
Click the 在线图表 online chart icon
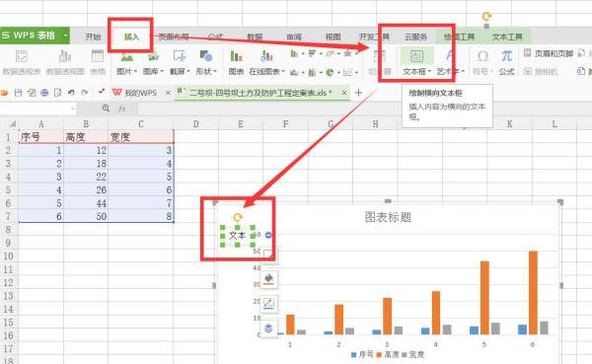266,56
